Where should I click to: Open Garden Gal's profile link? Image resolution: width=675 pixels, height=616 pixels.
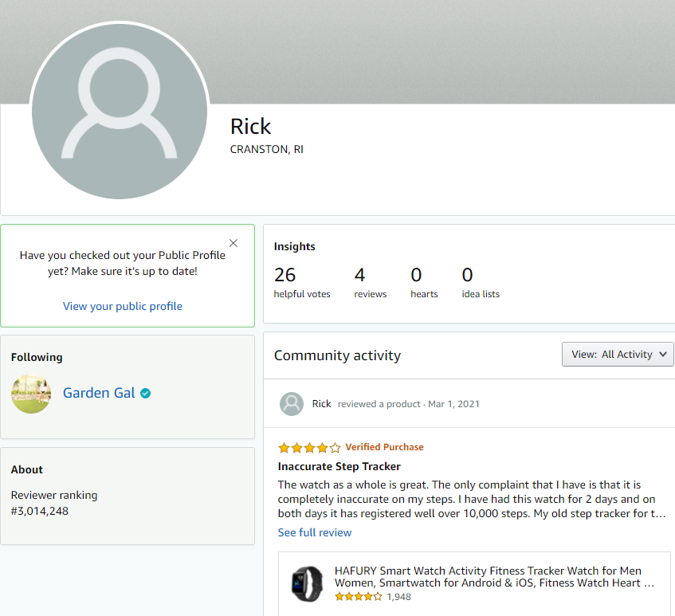99,393
